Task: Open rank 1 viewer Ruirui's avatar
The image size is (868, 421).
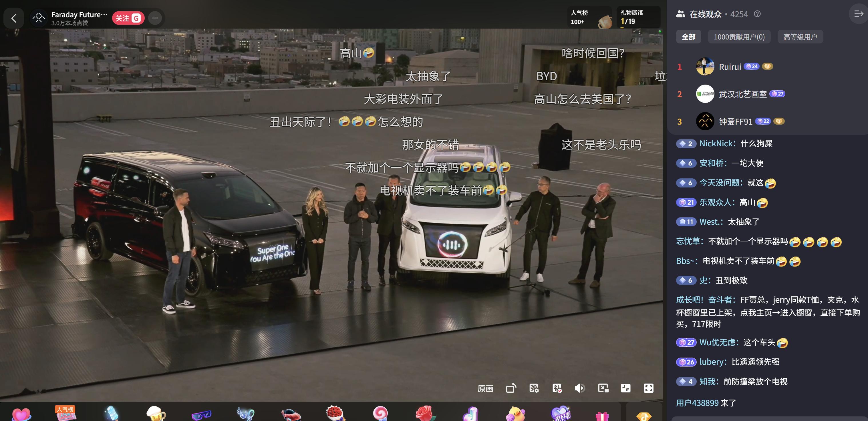Action: point(705,66)
